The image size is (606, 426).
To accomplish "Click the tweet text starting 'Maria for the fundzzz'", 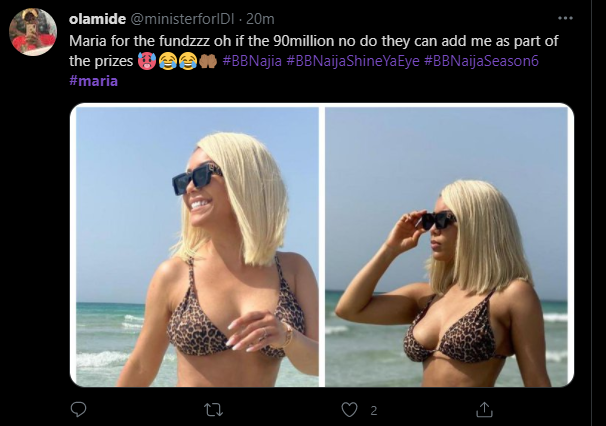I will (313, 51).
